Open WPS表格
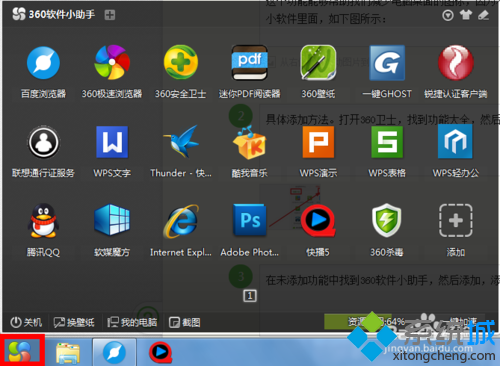The image size is (500, 366). click(387, 142)
